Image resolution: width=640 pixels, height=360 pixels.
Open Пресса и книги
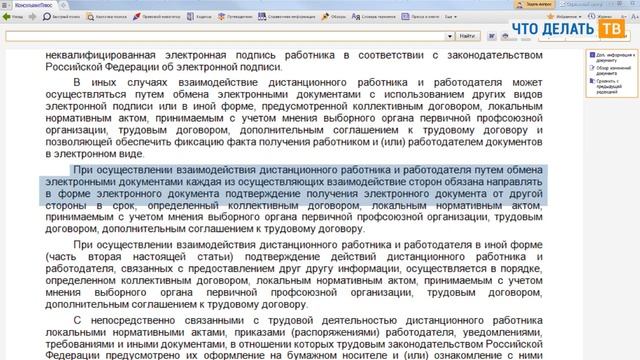pyautogui.click(x=420, y=17)
